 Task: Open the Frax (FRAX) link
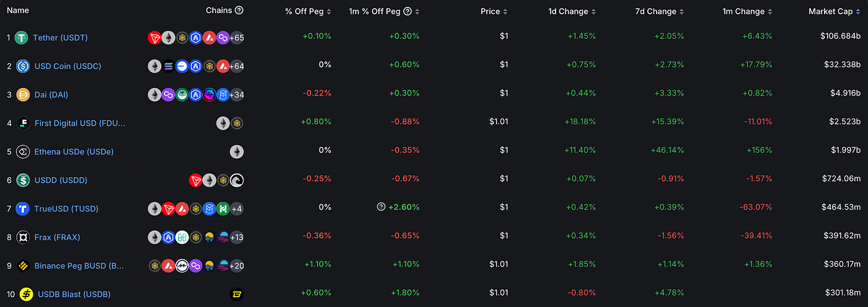click(x=57, y=238)
